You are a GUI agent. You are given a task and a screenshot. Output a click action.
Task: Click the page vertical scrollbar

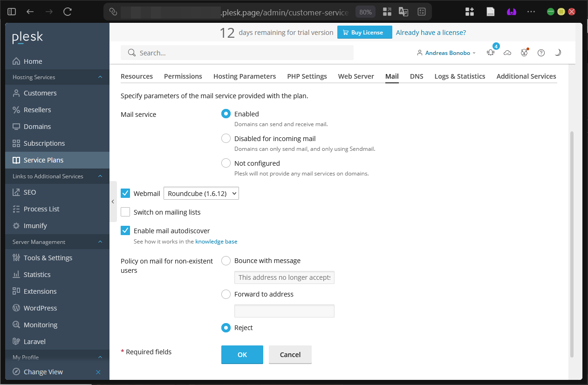point(572,242)
